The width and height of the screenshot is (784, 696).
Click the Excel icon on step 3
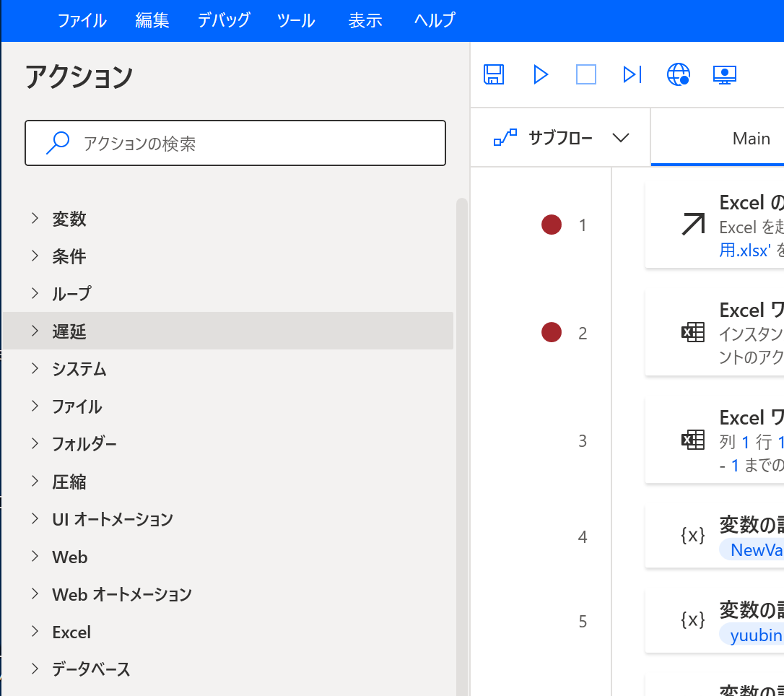[x=693, y=440]
